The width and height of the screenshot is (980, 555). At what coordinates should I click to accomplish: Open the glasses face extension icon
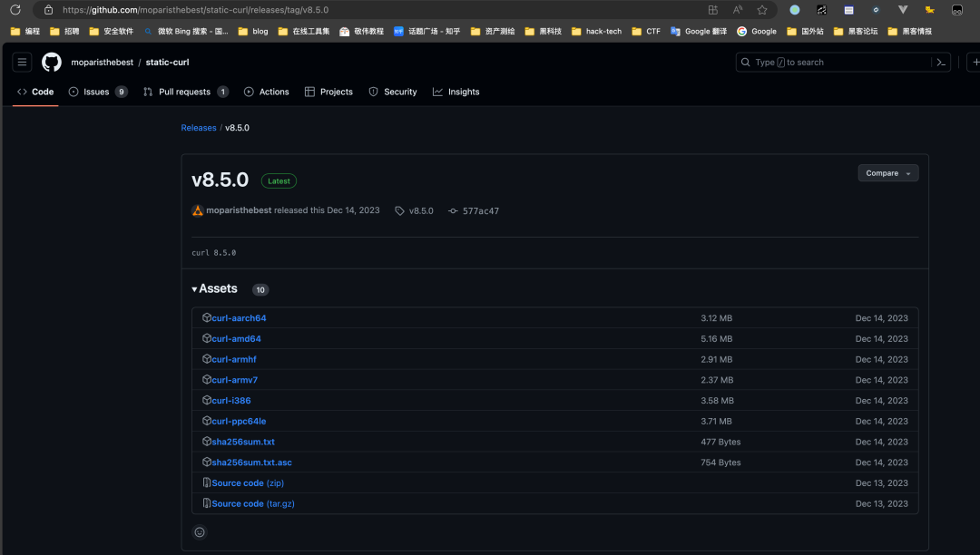(x=957, y=10)
